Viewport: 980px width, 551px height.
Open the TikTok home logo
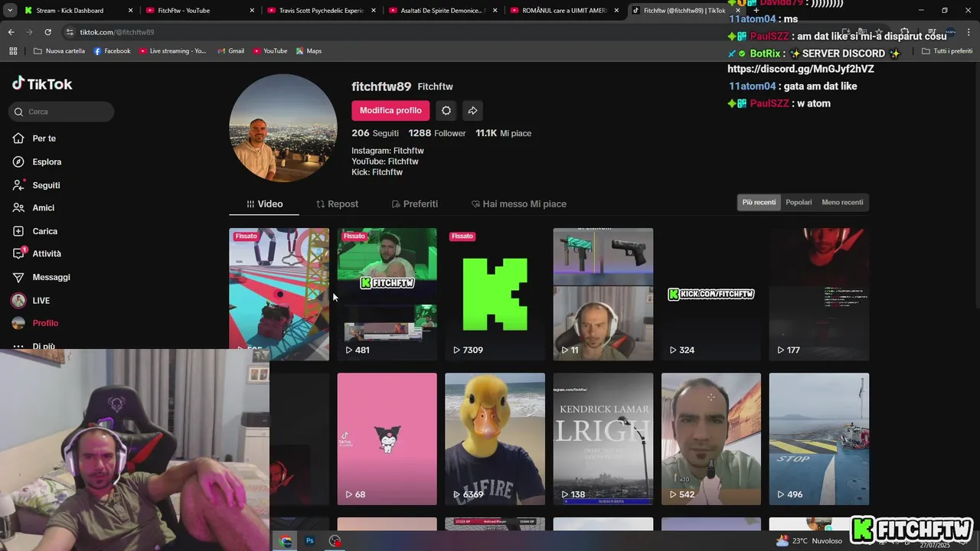point(42,84)
